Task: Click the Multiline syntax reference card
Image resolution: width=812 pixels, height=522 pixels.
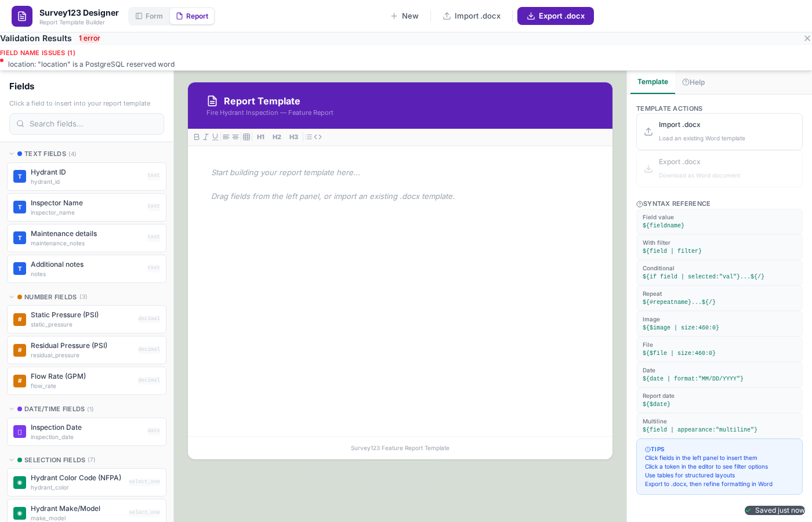Action: [x=719, y=426]
